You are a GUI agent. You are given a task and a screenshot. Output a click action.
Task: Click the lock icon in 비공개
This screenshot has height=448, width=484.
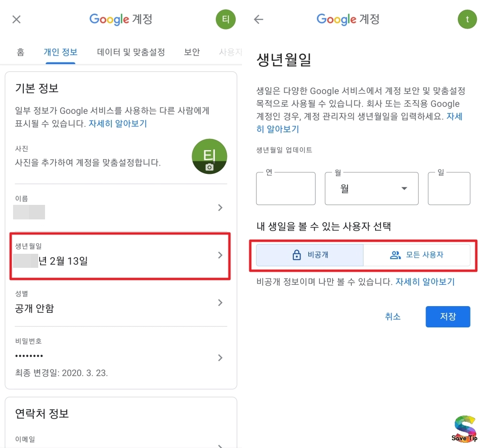[x=297, y=255]
